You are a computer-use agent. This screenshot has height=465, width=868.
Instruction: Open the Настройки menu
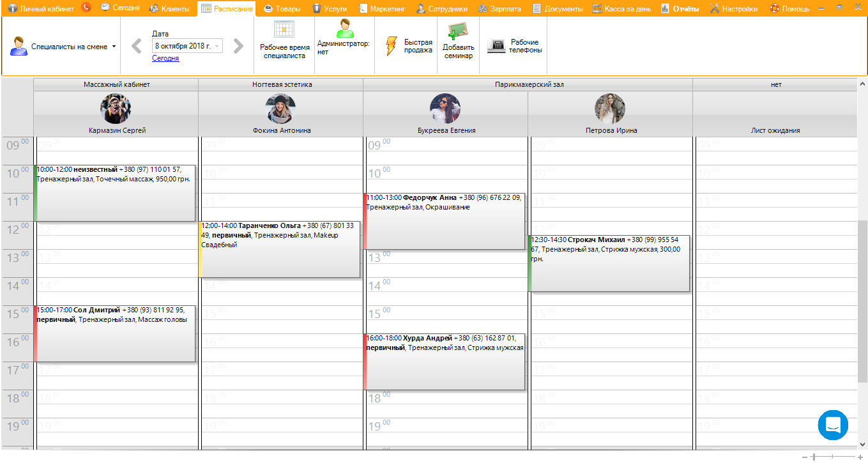[734, 9]
